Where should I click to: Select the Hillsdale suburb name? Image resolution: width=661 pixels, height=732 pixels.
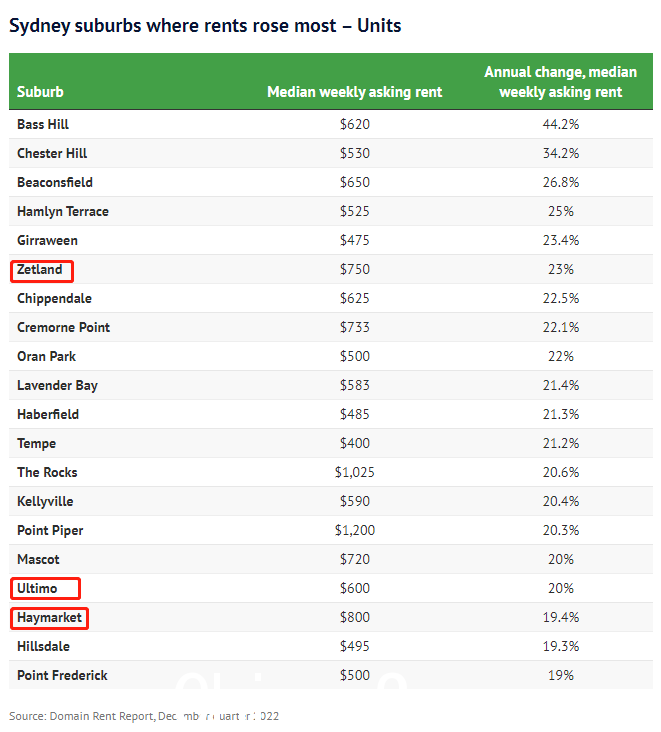tap(43, 647)
